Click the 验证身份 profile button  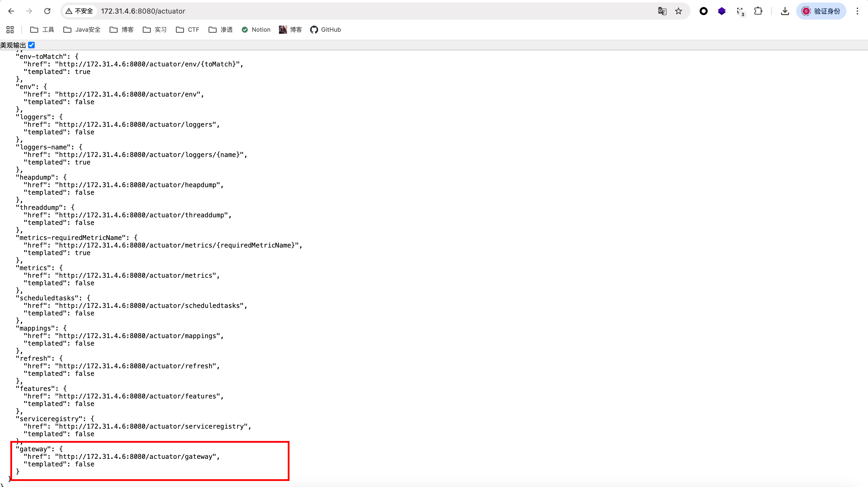[x=821, y=11]
